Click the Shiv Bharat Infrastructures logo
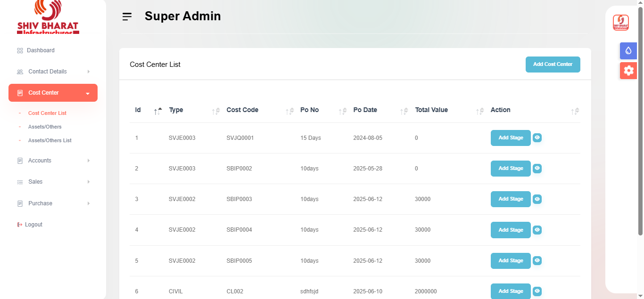 (48, 17)
